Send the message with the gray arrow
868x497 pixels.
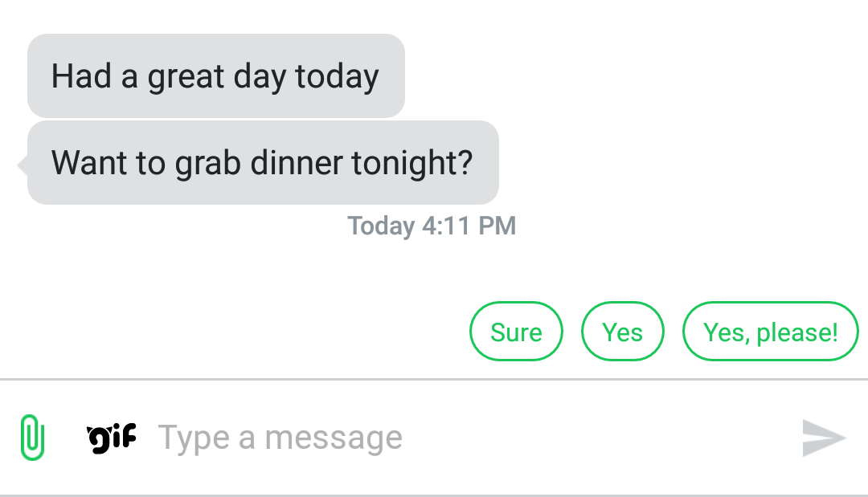tap(824, 438)
